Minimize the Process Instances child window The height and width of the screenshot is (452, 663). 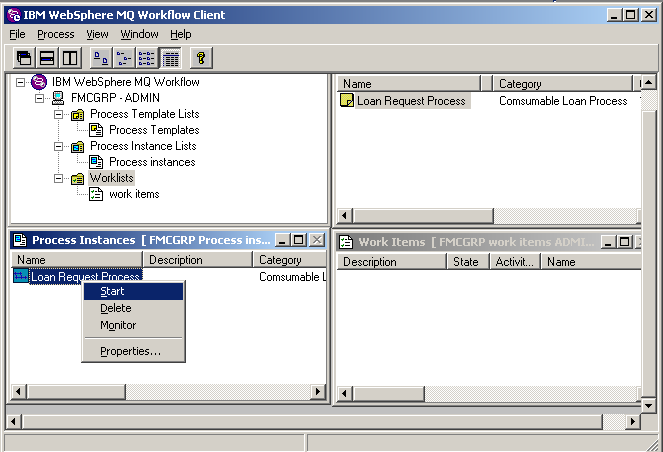[x=282, y=240]
